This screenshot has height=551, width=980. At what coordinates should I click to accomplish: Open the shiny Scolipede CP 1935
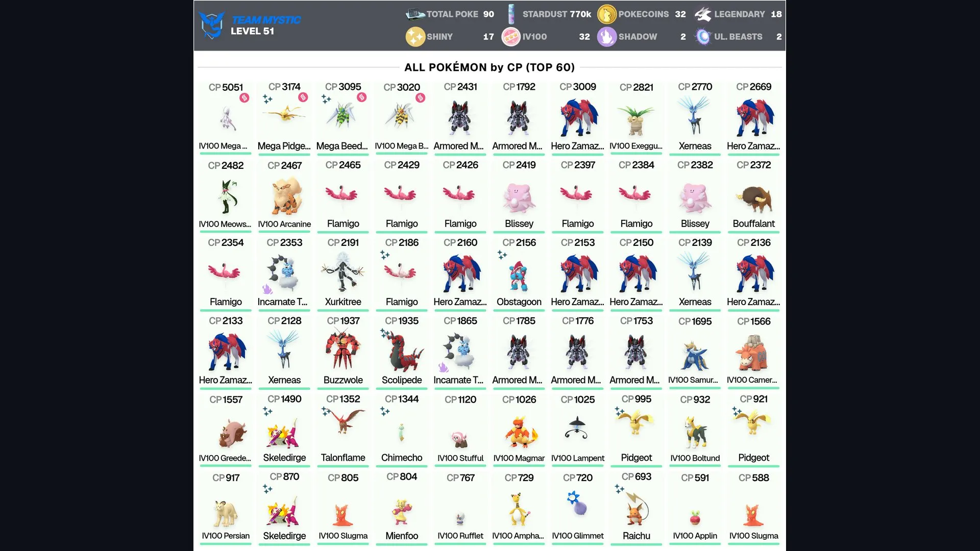pos(402,352)
